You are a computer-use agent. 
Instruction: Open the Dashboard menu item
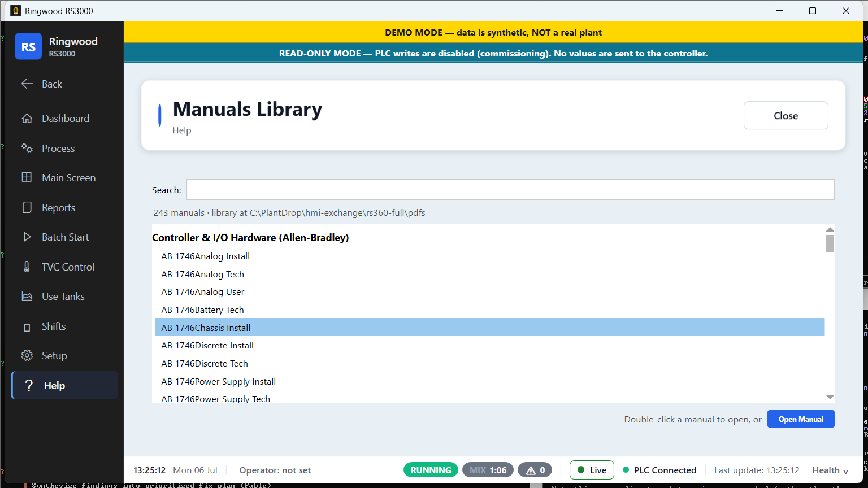(64, 119)
